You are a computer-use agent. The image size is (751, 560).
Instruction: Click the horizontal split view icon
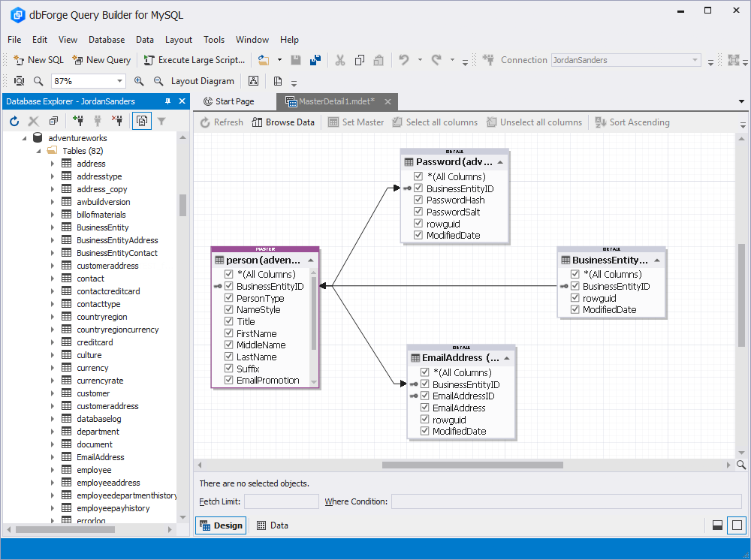click(717, 525)
